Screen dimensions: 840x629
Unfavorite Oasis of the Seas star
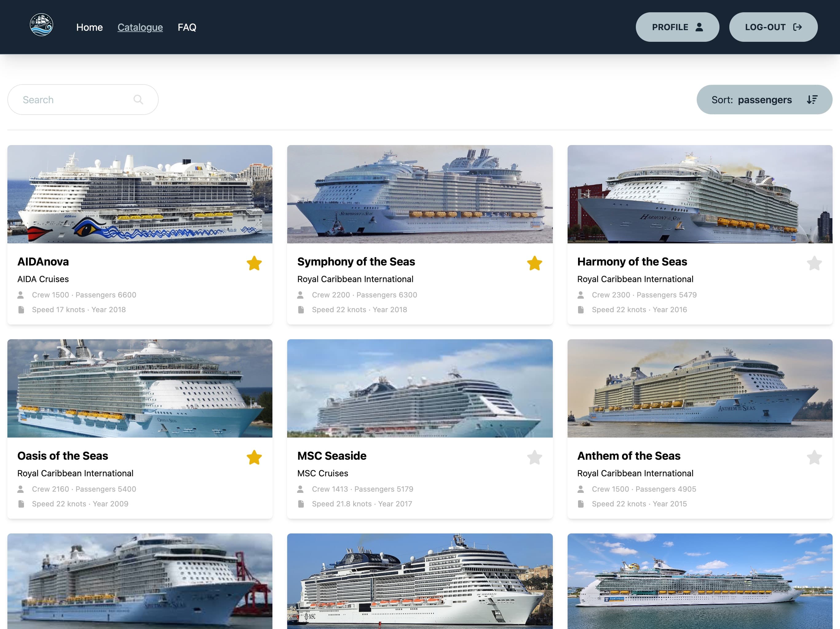[x=254, y=457]
